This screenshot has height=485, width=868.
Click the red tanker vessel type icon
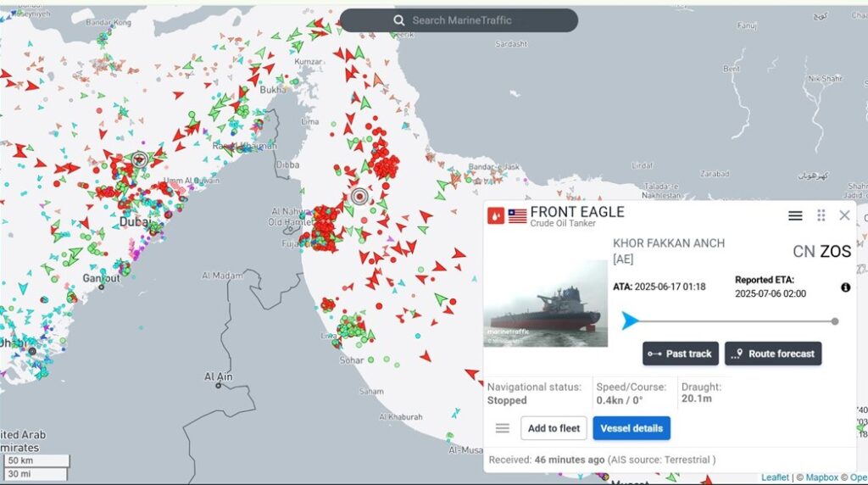tap(496, 216)
